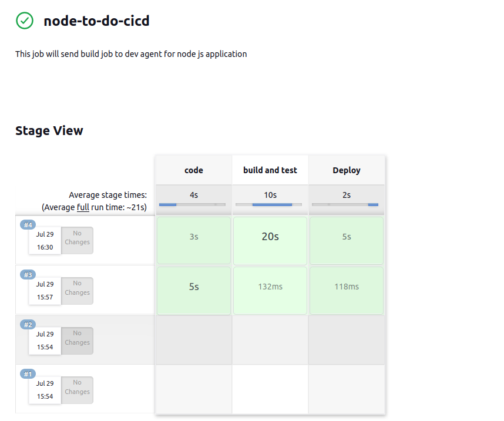Screen dimensions: 504x421
Task: Select the build and test stage header
Action: [x=270, y=170]
